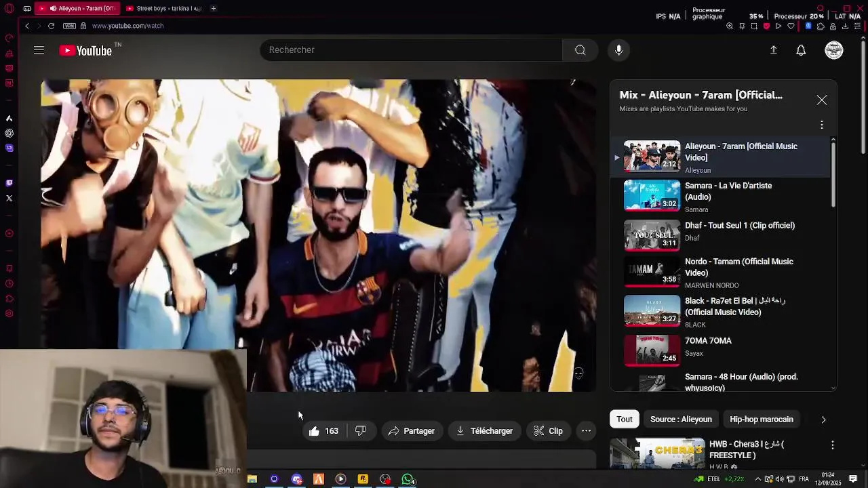Screen dimensions: 868x488
Task: Click the address bar URL
Action: click(x=127, y=26)
